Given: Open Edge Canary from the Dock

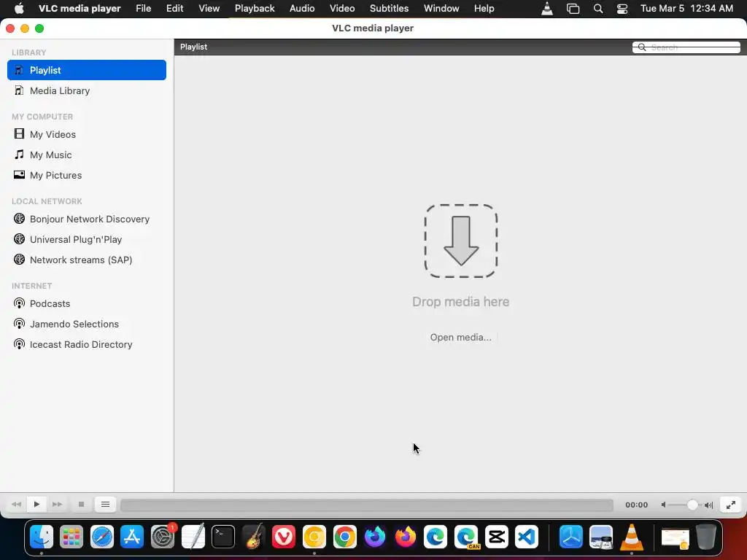Looking at the screenshot, I should [466, 537].
